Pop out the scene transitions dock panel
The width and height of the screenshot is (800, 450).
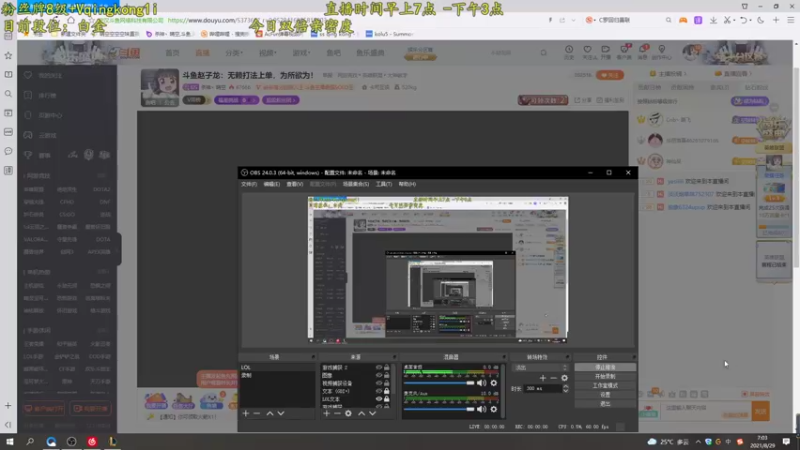[567, 357]
